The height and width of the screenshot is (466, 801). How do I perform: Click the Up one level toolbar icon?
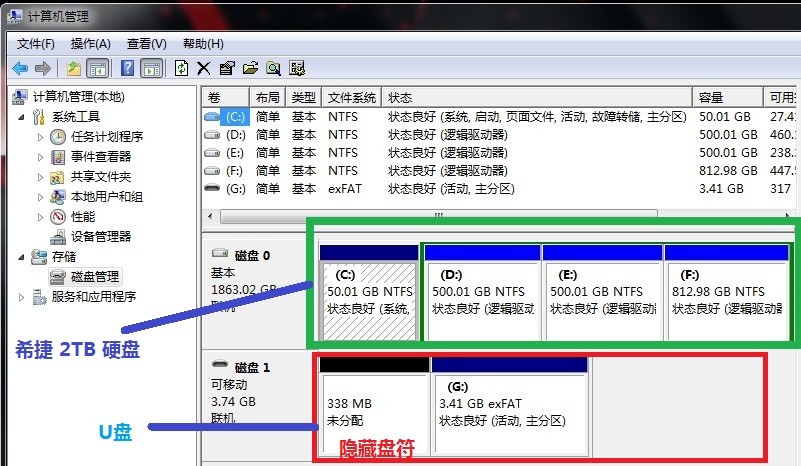click(x=74, y=68)
